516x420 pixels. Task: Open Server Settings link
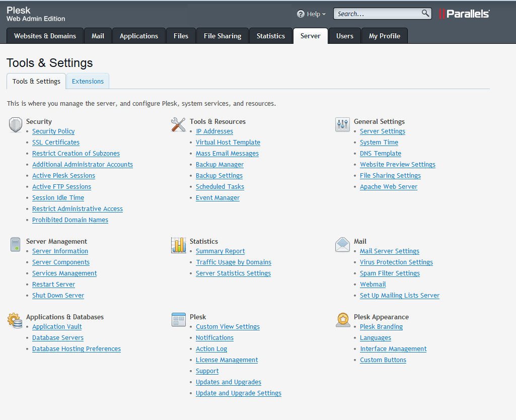tap(383, 131)
